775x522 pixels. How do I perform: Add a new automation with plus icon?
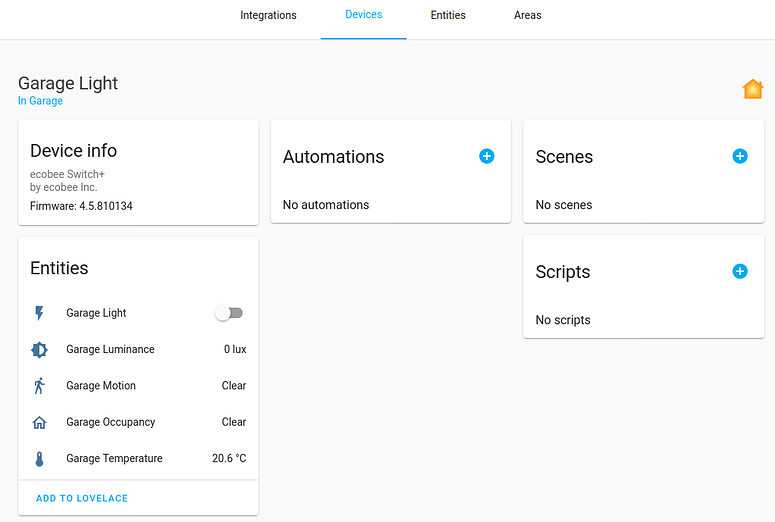point(487,156)
